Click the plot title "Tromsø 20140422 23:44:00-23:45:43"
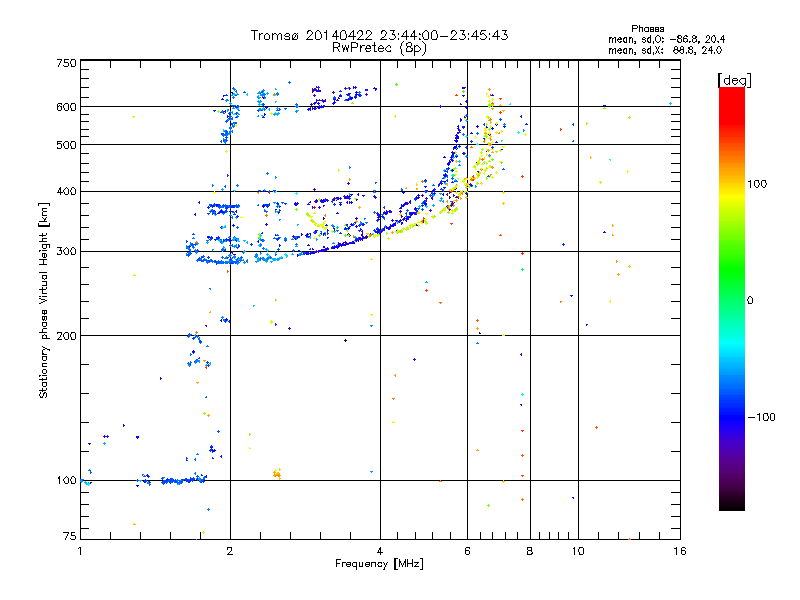 click(379, 35)
